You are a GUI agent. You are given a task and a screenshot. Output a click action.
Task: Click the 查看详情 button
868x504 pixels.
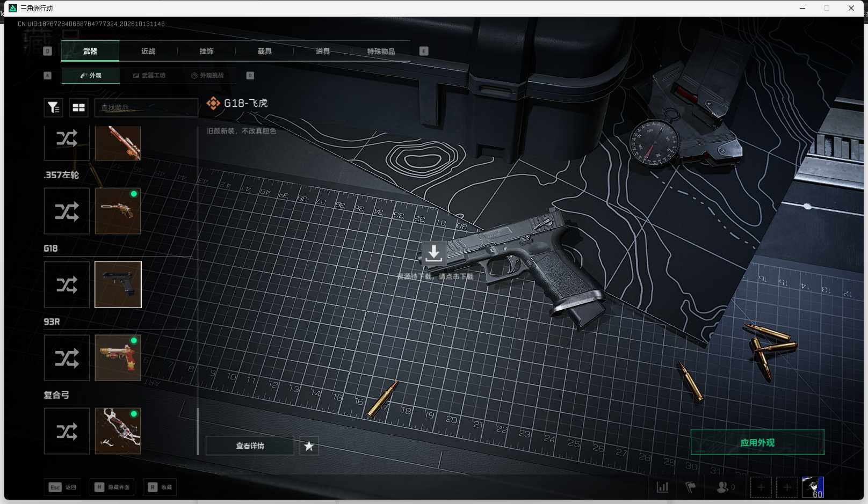click(250, 445)
